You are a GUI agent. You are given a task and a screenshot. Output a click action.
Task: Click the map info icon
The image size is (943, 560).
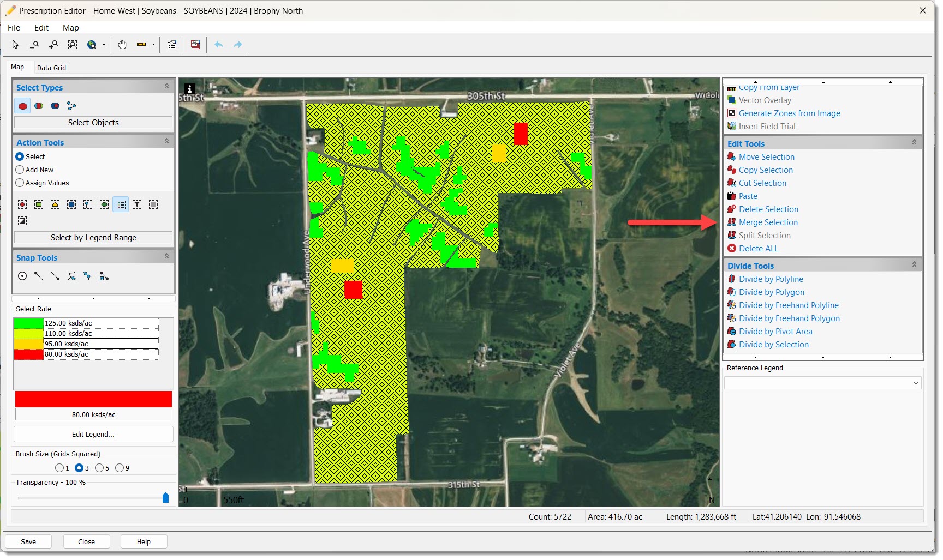(189, 88)
